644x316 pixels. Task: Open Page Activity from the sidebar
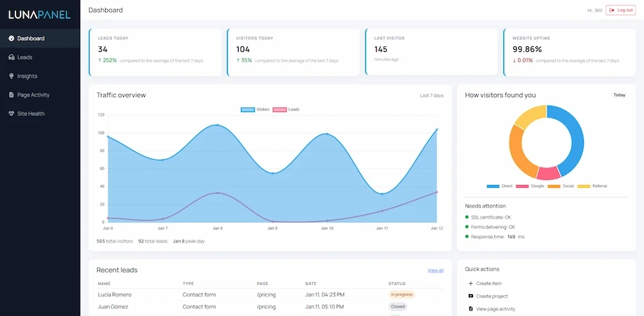[x=40, y=95]
